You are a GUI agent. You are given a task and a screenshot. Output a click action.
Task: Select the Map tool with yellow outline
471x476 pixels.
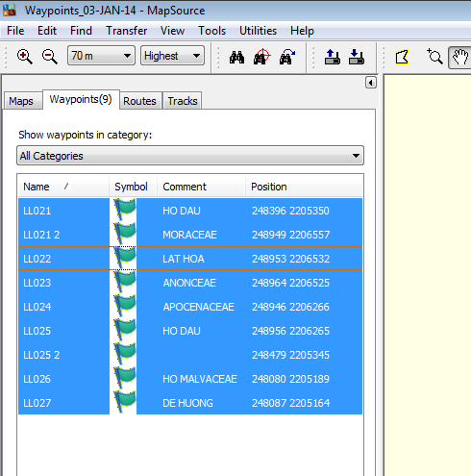[x=402, y=58]
